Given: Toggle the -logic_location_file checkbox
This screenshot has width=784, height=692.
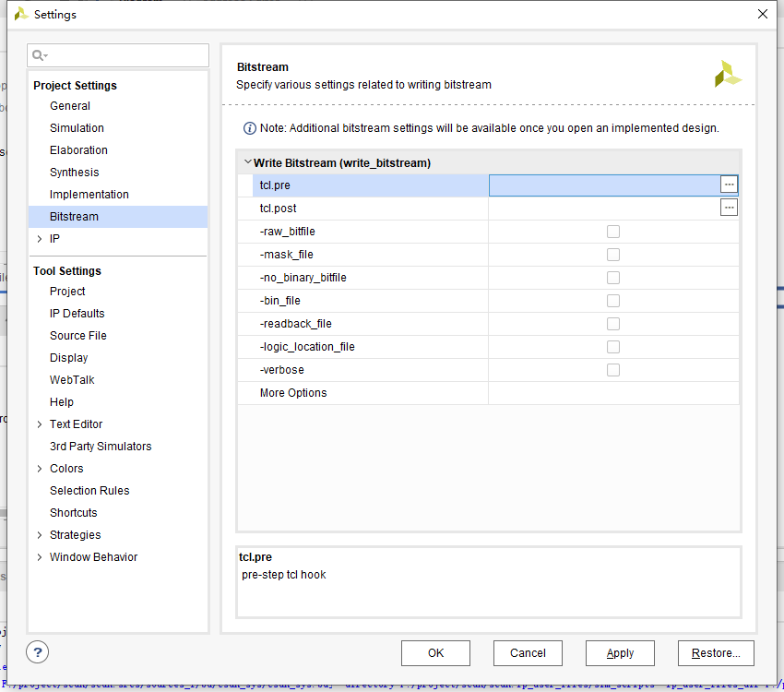Looking at the screenshot, I should pos(613,347).
